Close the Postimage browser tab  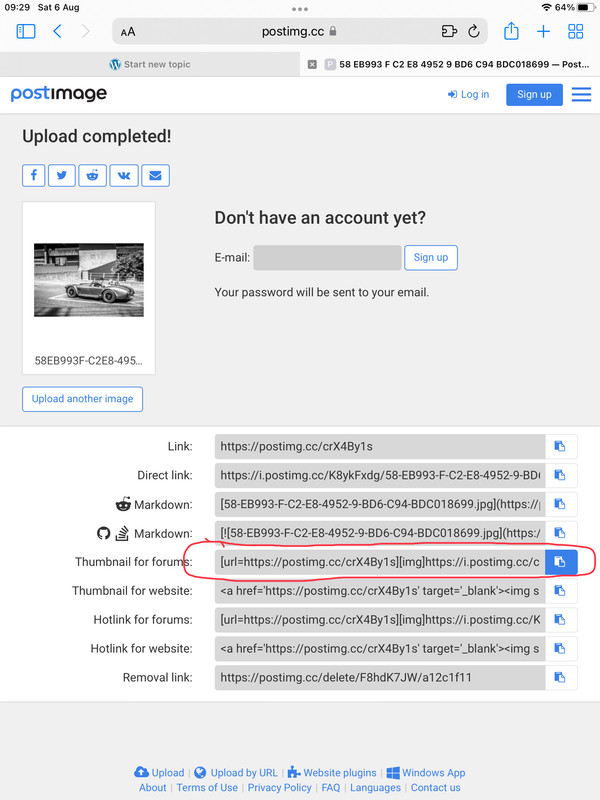point(312,64)
